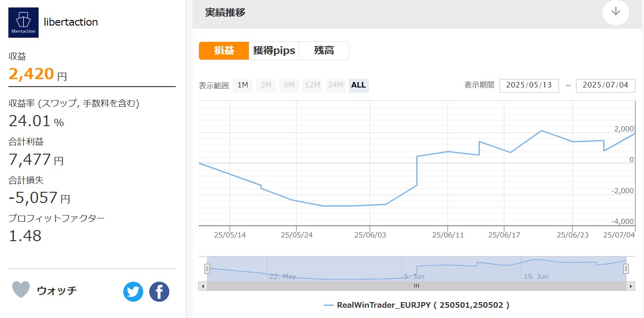Click the 24.01 % return rate value
The height and width of the screenshot is (318, 644).
pyautogui.click(x=36, y=121)
